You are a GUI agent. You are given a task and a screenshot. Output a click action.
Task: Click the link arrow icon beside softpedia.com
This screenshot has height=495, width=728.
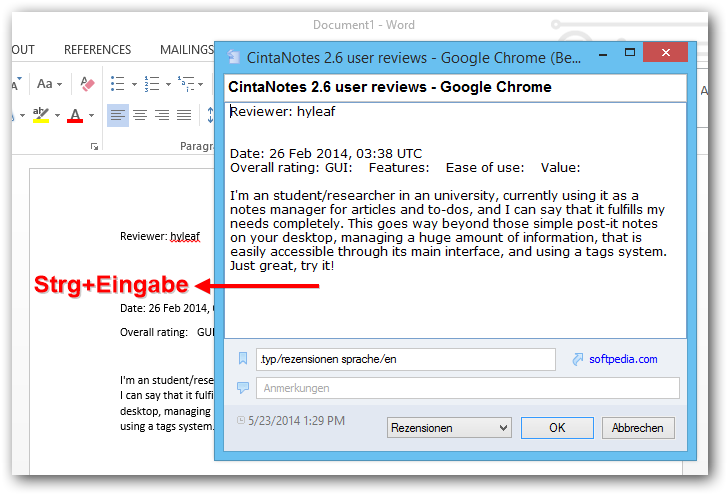[578, 359]
